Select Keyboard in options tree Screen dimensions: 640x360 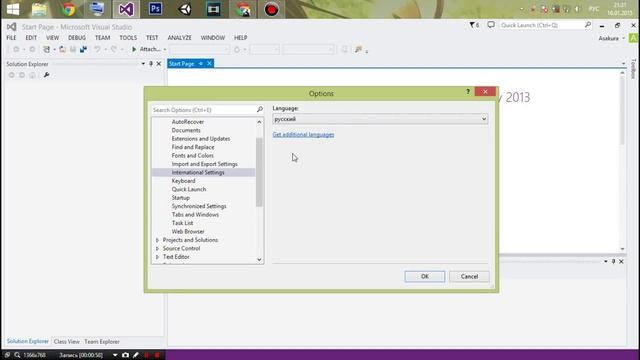point(183,181)
